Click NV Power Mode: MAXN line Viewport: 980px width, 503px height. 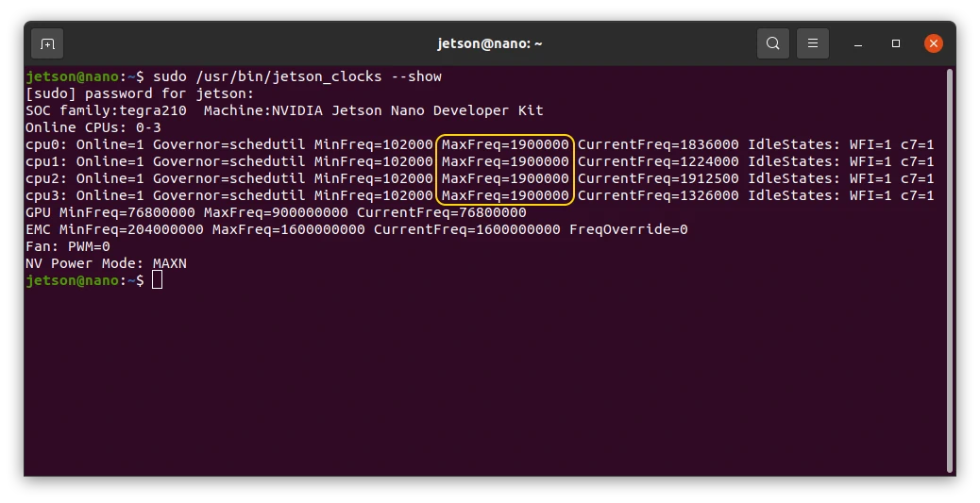tap(107, 263)
